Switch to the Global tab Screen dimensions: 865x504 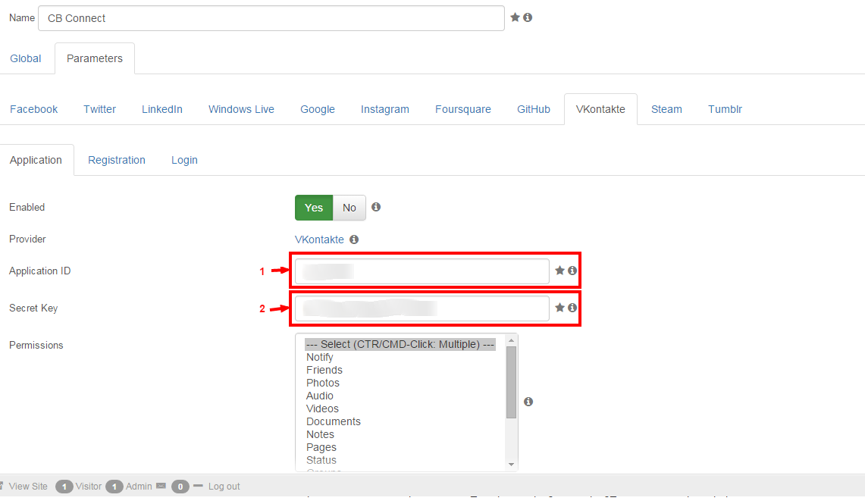25,58
